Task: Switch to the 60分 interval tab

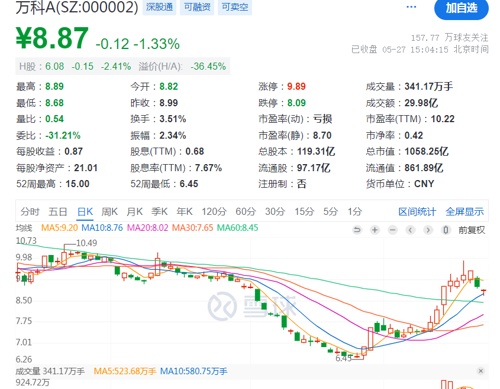Action: pos(246,212)
